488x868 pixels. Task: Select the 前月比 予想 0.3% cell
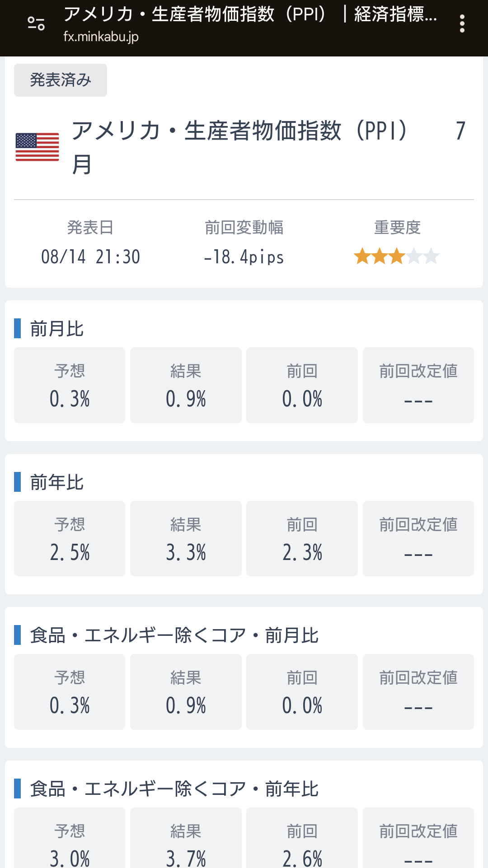coord(70,385)
